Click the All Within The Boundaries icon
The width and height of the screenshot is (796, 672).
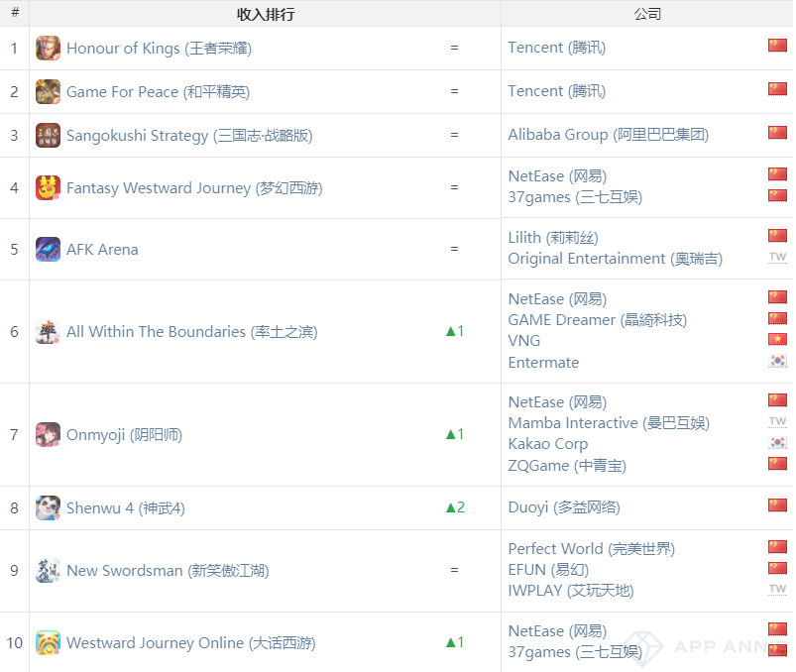[x=48, y=332]
